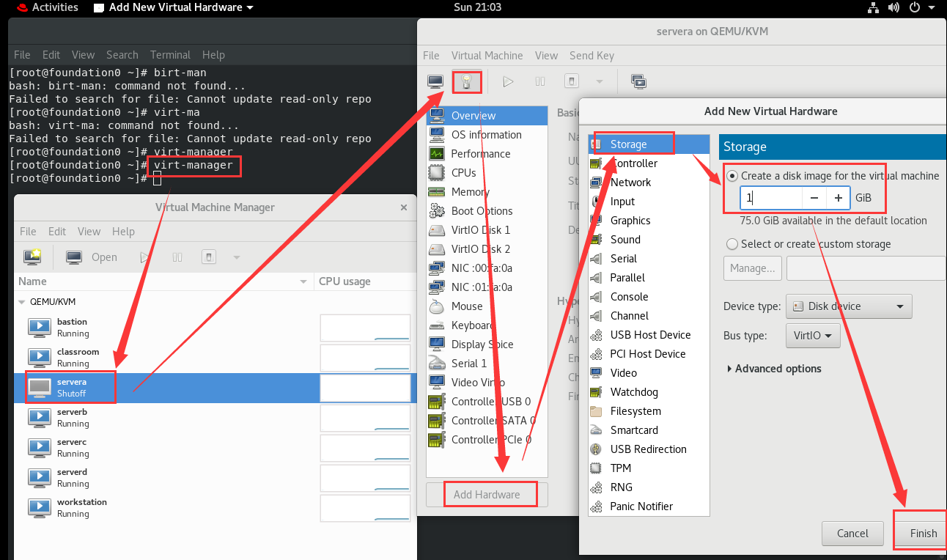Select the PCI Host Device hardware type icon

(597, 354)
